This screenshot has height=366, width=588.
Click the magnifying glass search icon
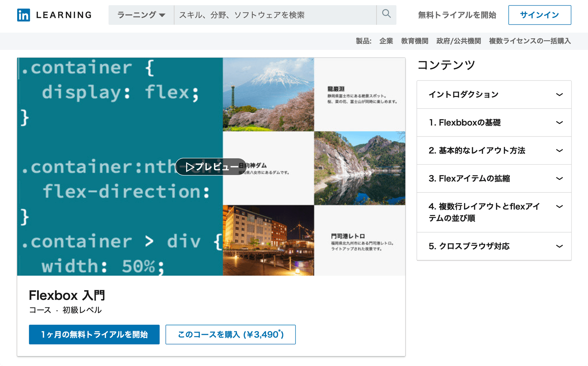[x=386, y=14]
